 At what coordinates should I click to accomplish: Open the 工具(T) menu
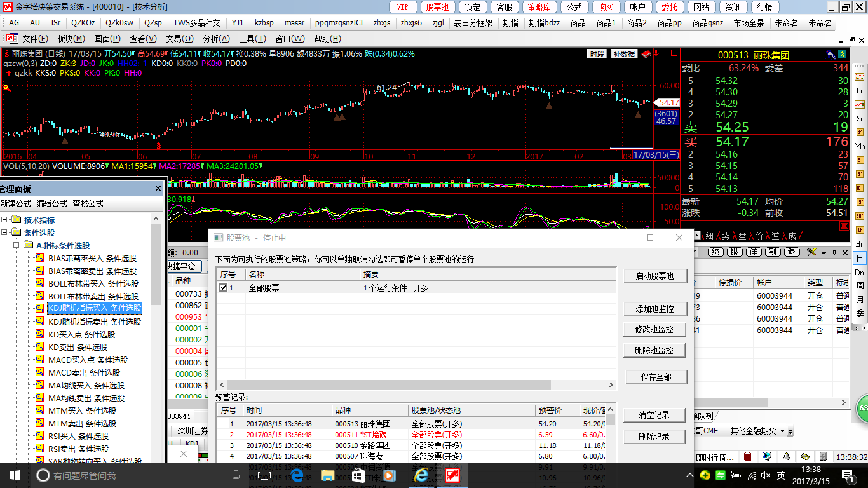coord(252,39)
